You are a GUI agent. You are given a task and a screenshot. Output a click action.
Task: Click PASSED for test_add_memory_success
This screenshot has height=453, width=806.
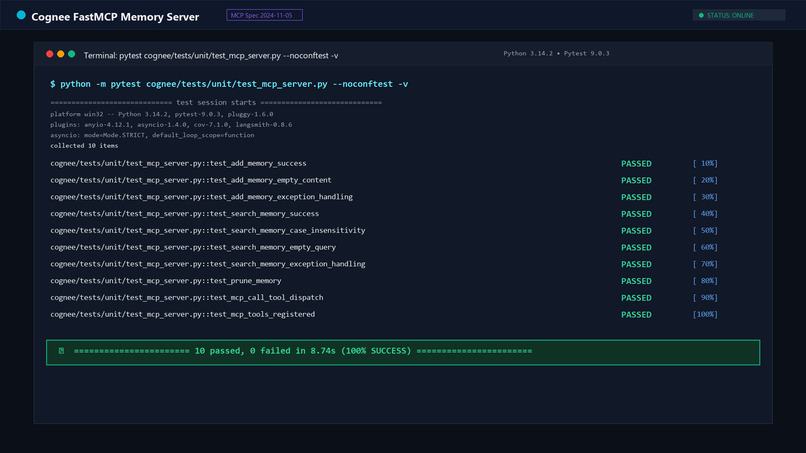tap(636, 164)
